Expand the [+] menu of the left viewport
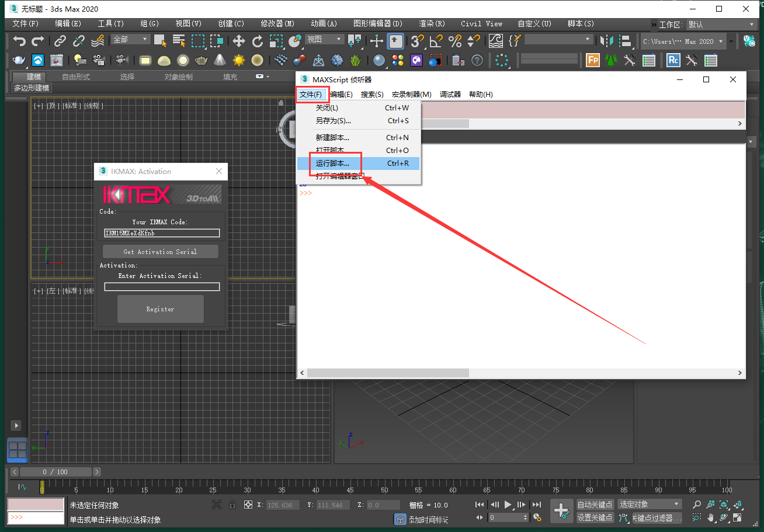 pyautogui.click(x=39, y=291)
